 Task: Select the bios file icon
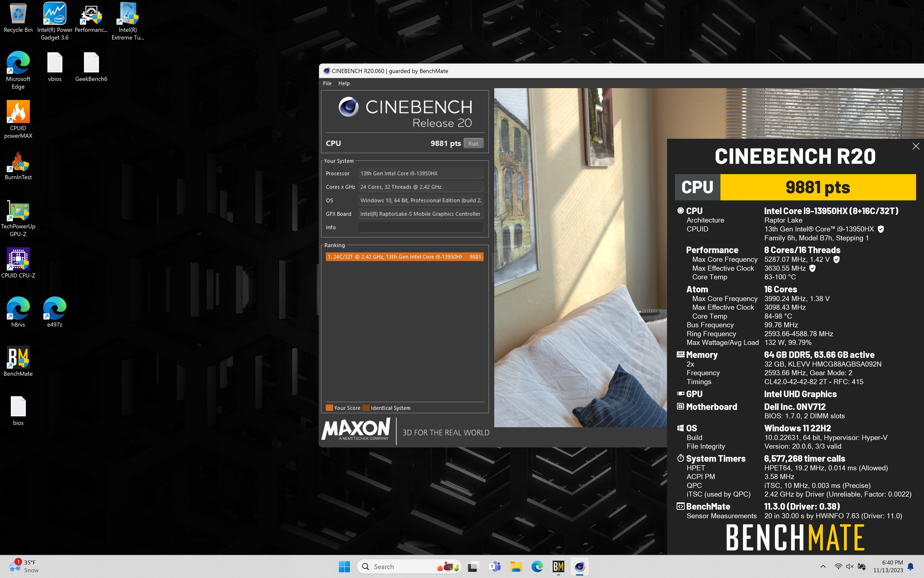click(18, 411)
